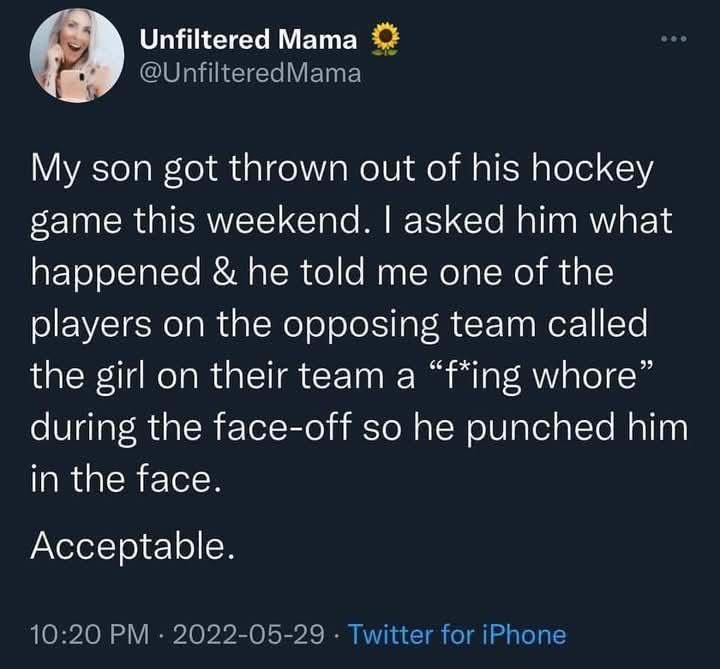The width and height of the screenshot is (720, 669).
Task: Open the "Twitter for iPhone" source link
Action: click(457, 634)
